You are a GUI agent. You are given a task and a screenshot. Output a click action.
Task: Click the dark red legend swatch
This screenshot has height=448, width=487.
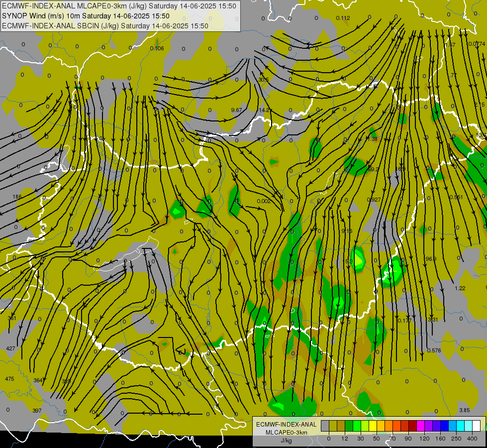413,426
